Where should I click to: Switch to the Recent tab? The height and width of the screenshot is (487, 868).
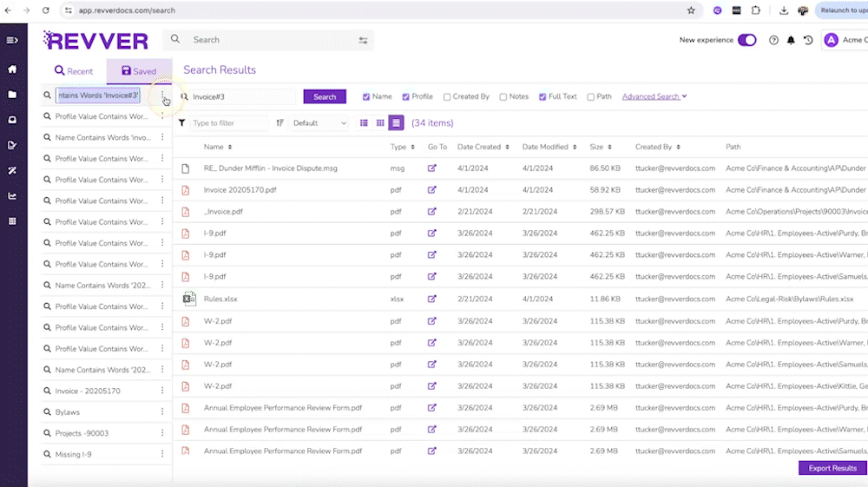click(x=74, y=71)
